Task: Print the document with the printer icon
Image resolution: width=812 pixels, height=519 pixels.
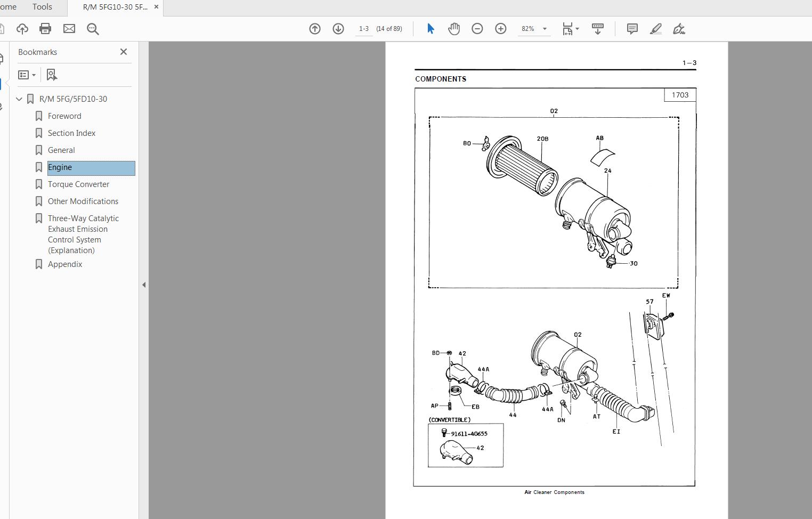Action: tap(45, 29)
